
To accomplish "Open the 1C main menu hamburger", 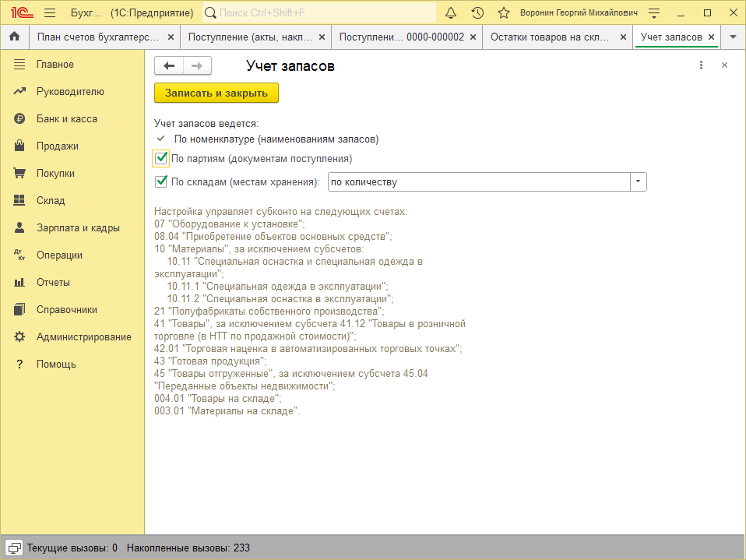I will pyautogui.click(x=50, y=12).
